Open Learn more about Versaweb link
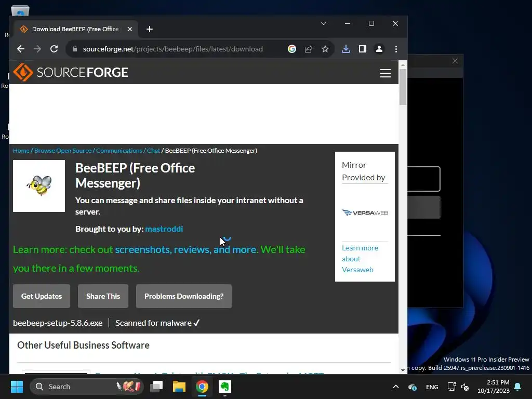 (360, 259)
